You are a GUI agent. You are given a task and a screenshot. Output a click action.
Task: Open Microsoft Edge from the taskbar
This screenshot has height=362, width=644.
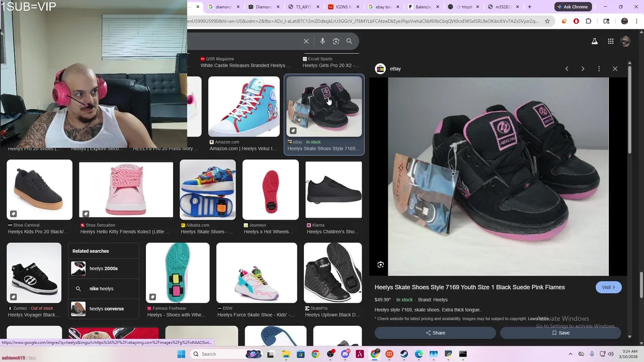click(x=419, y=354)
